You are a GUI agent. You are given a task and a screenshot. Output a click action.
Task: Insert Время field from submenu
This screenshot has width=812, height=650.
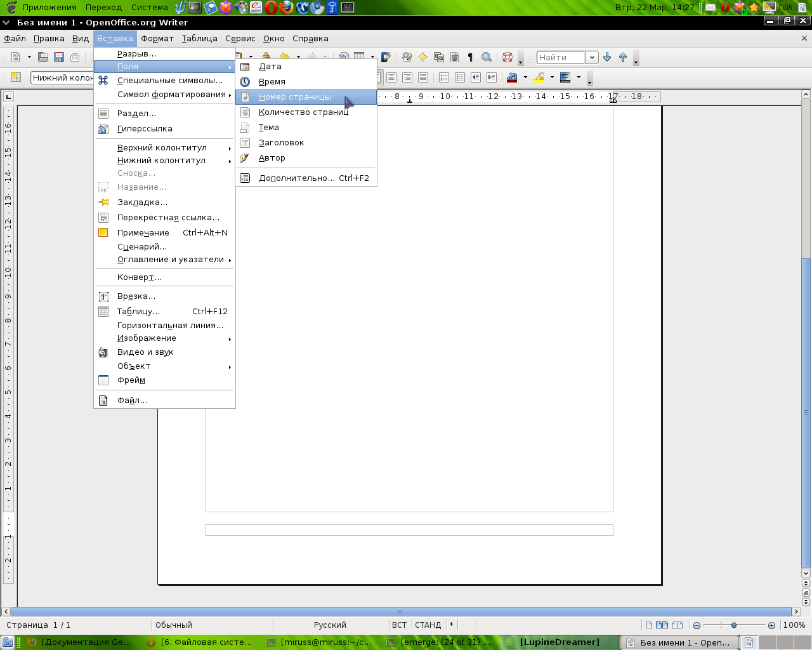(306, 81)
